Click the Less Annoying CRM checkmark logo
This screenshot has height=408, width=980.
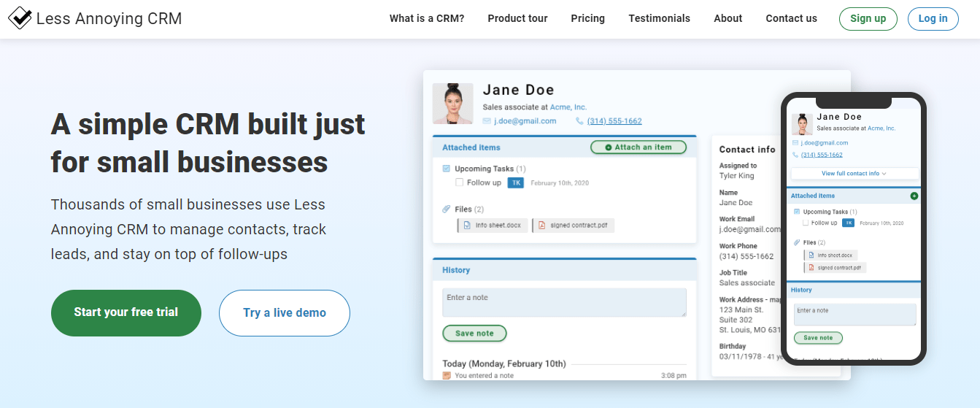point(20,18)
